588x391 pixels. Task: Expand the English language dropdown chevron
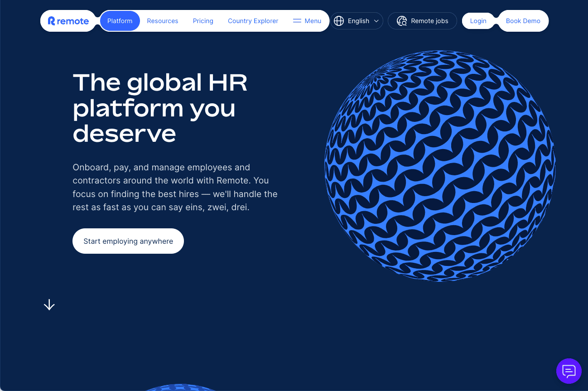point(376,21)
